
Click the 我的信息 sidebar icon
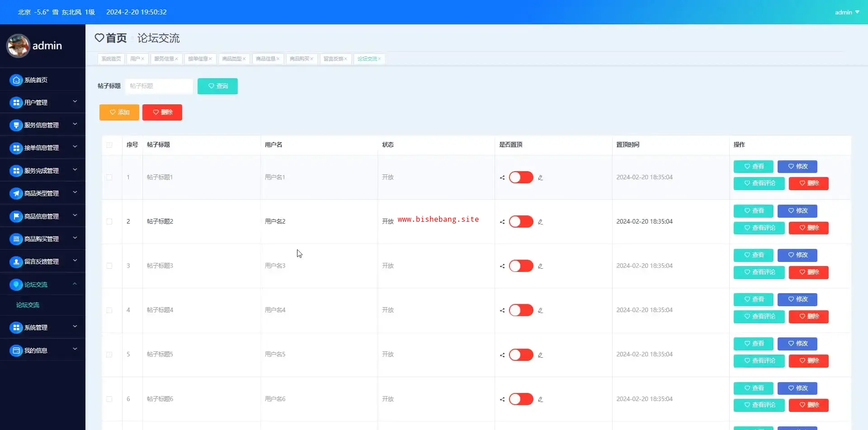coord(16,351)
